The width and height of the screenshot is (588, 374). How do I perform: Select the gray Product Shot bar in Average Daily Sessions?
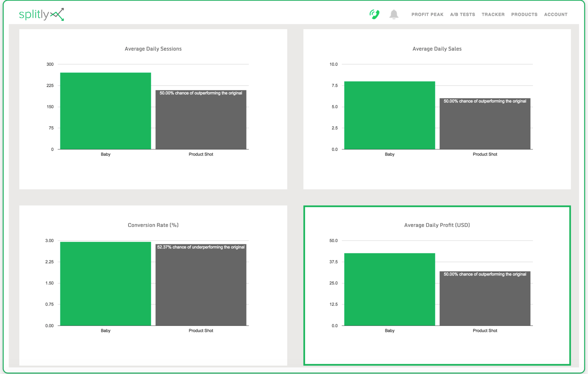point(201,120)
